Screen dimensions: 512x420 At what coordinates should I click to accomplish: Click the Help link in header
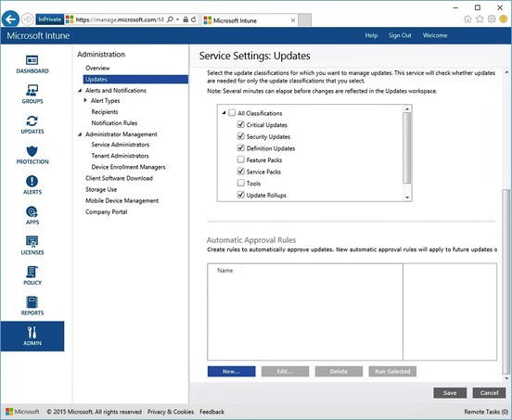pyautogui.click(x=371, y=35)
